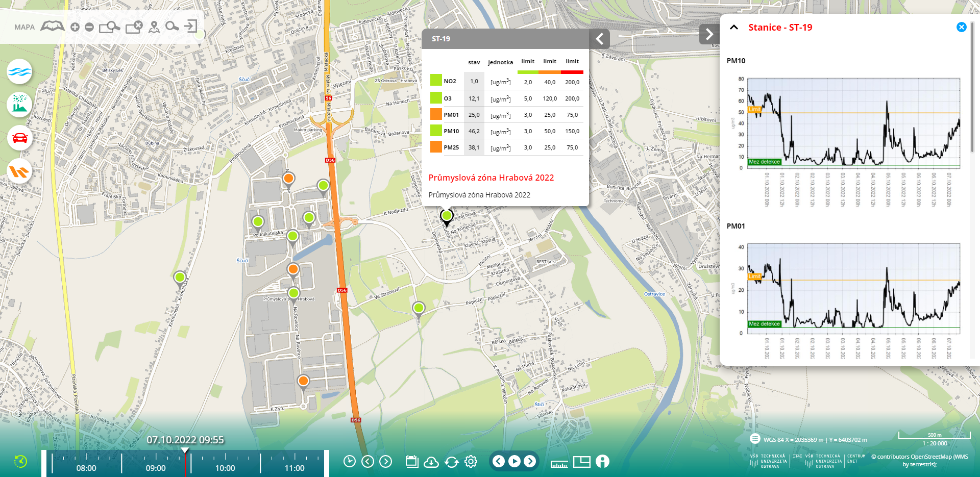This screenshot has height=477, width=980.
Task: Click the solid previous playback button
Action: (499, 461)
